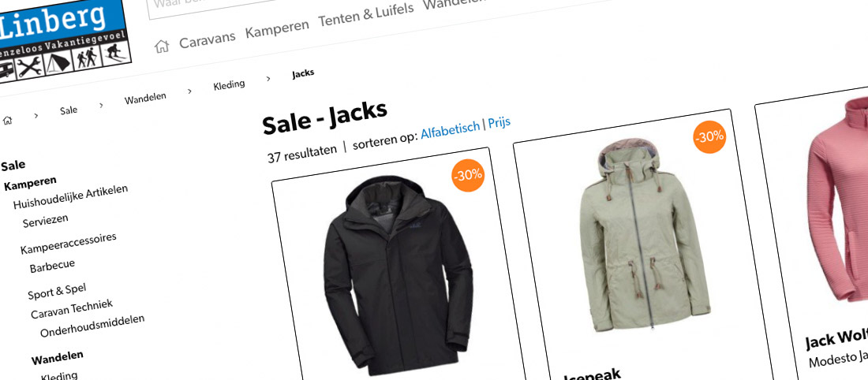868x380 pixels.
Task: Open the black jacket product image
Action: tap(398, 275)
